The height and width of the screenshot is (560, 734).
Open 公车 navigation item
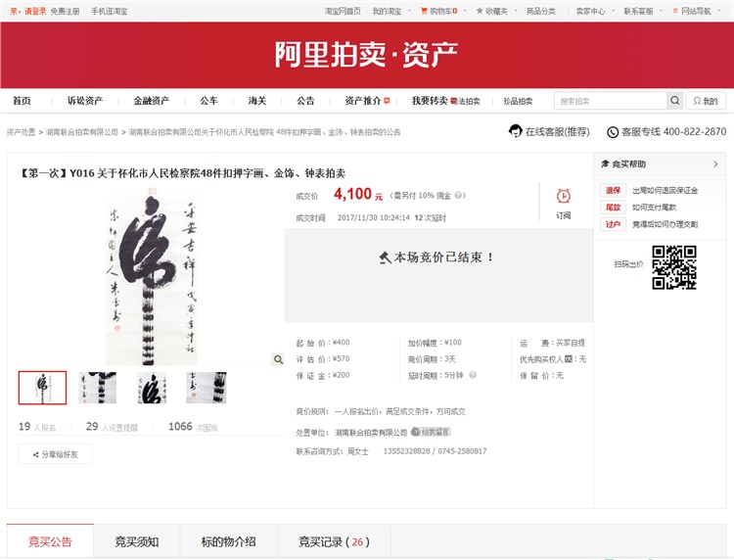coord(208,101)
